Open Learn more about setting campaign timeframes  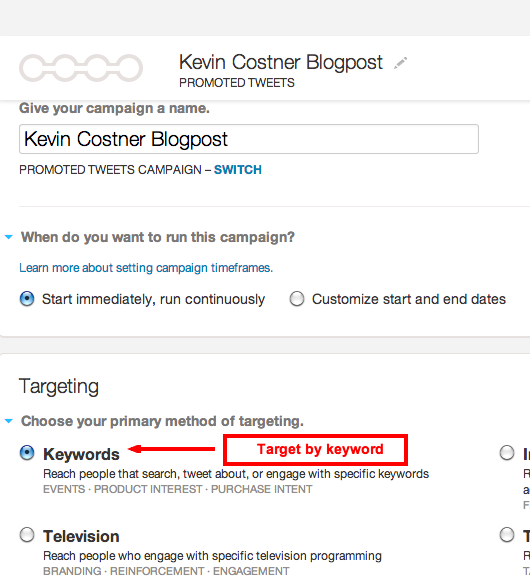pos(146,268)
